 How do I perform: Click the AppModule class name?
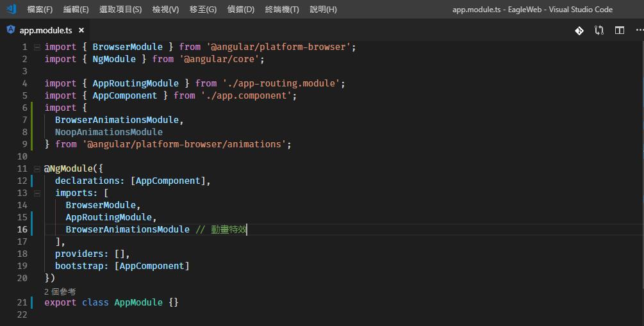[138, 302]
